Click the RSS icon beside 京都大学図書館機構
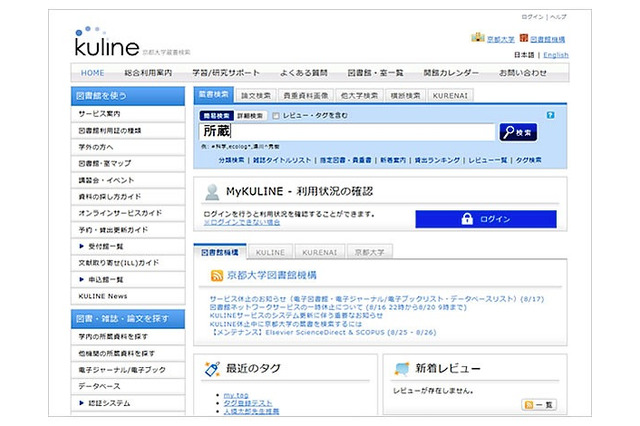This screenshot has width=640, height=426. [x=217, y=275]
